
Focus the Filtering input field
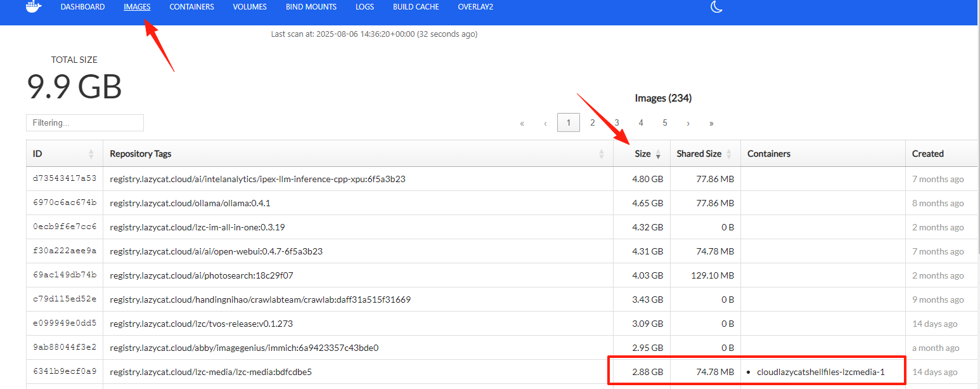point(85,122)
